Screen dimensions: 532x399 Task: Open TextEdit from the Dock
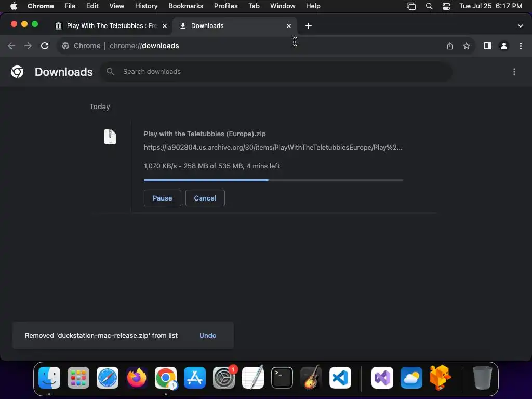(253, 377)
